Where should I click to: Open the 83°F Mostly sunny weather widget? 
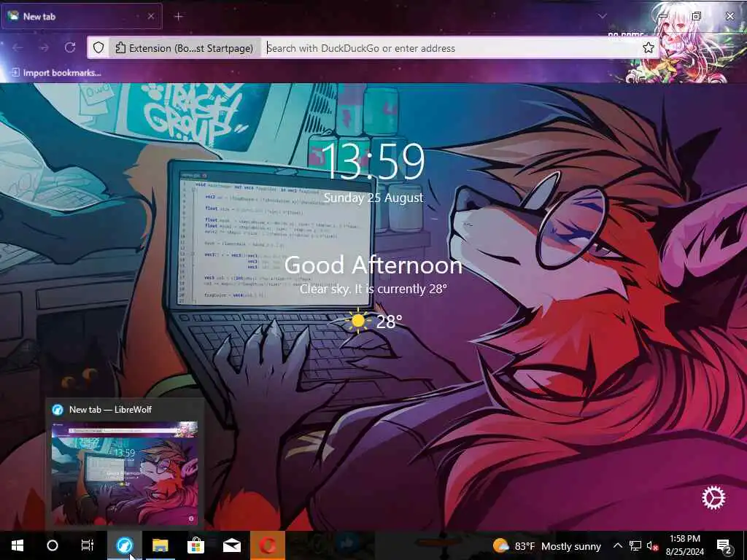[x=547, y=546]
